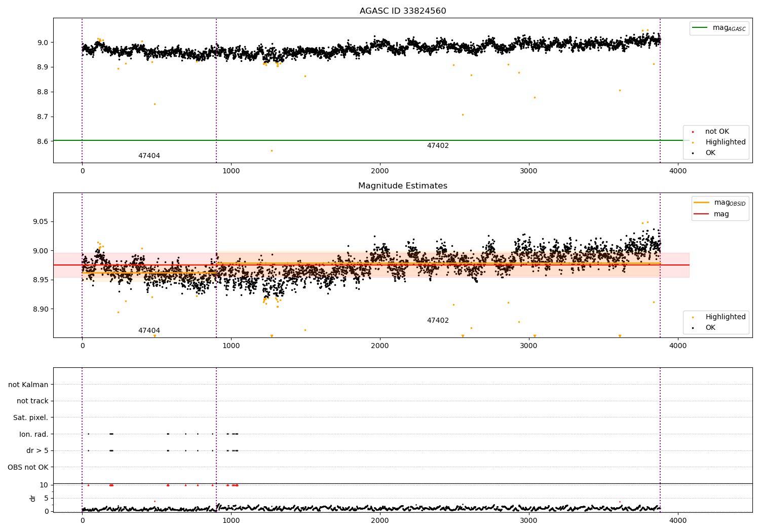The image size is (760, 532).
Task: Click the 'OBS not OK' row label
Action: coord(28,467)
